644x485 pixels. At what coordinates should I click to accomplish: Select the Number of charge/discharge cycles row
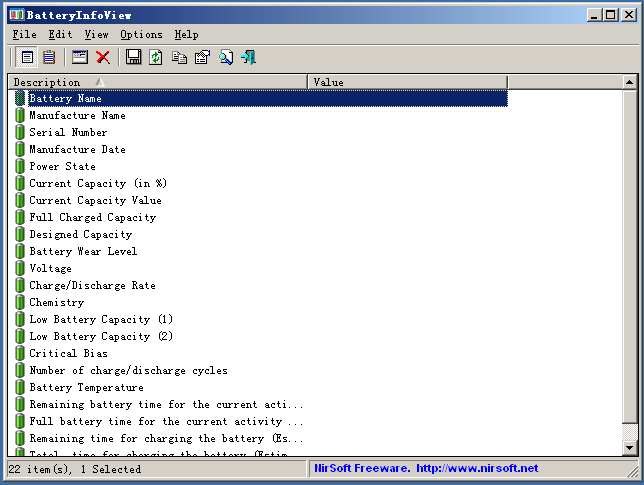(261, 370)
